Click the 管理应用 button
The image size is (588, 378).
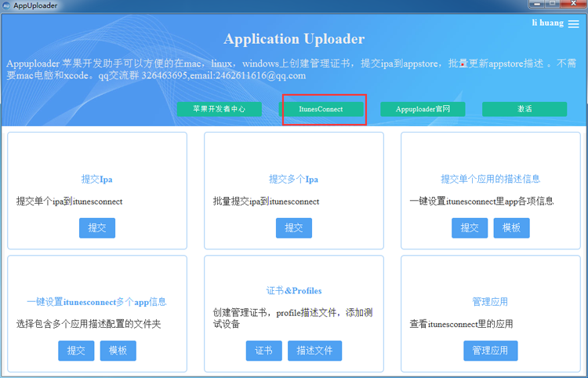[x=491, y=351]
